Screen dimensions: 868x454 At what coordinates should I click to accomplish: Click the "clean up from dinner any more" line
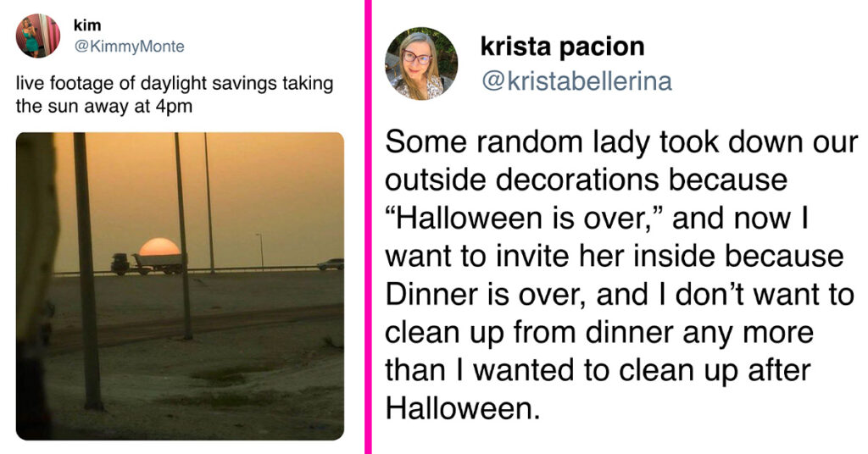[599, 333]
